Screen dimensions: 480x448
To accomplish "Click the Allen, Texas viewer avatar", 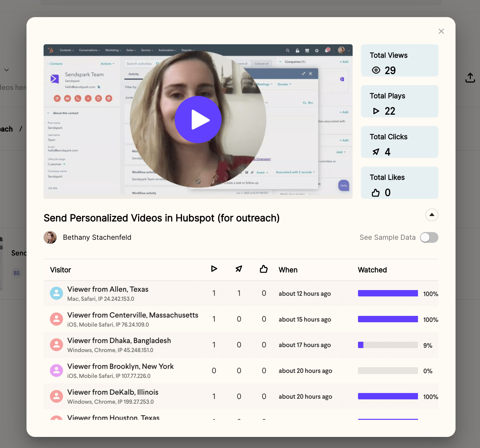I will tap(56, 293).
